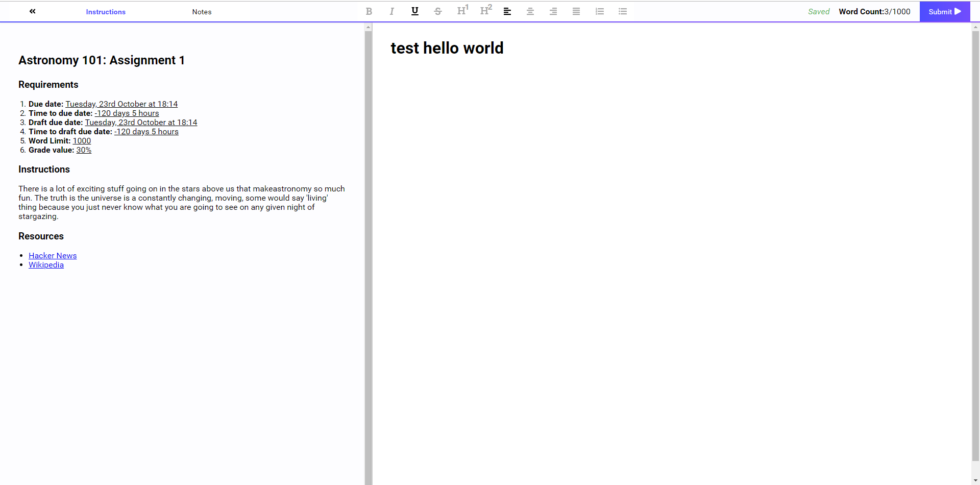Click the instructions panel vertical scrollbar

(368, 255)
